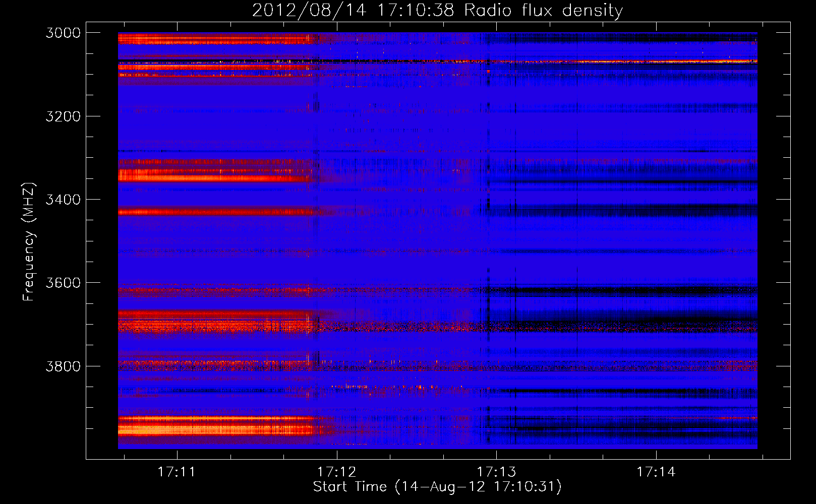
Task: Select the 3800 frequency axis label
Action: coord(63,366)
